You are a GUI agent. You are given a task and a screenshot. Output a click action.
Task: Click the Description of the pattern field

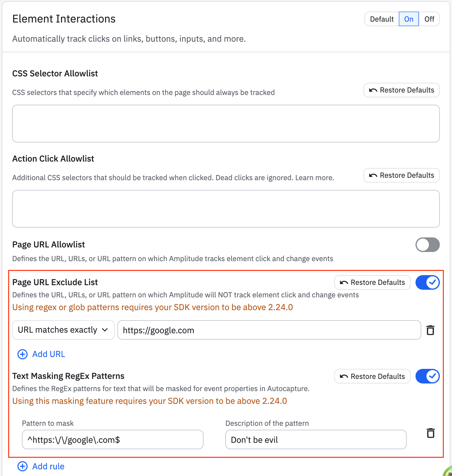point(316,439)
